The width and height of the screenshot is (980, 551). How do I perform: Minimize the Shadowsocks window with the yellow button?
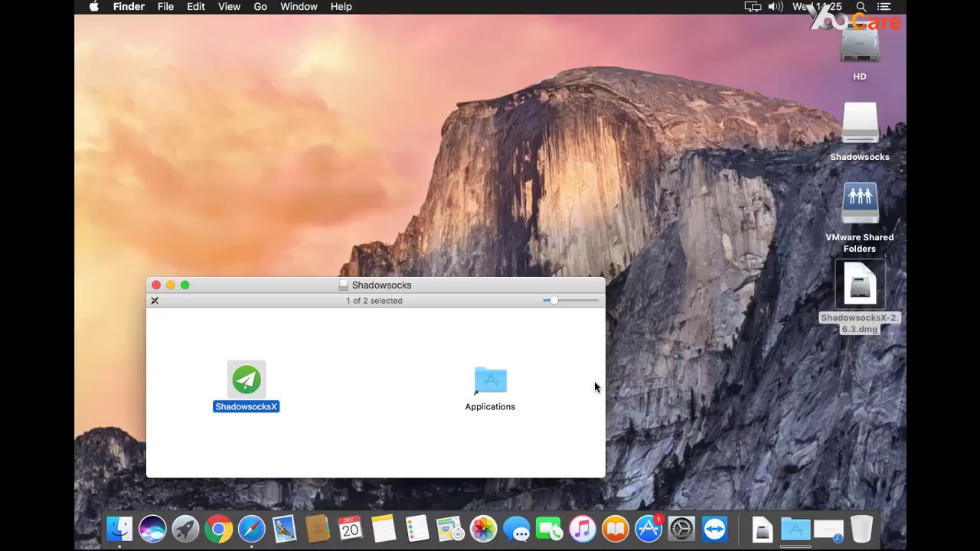(171, 285)
